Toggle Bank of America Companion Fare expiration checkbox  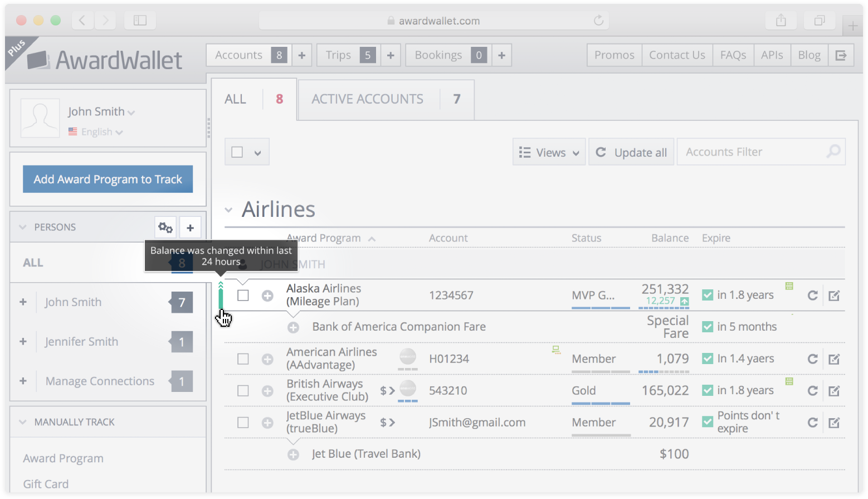[x=708, y=327]
